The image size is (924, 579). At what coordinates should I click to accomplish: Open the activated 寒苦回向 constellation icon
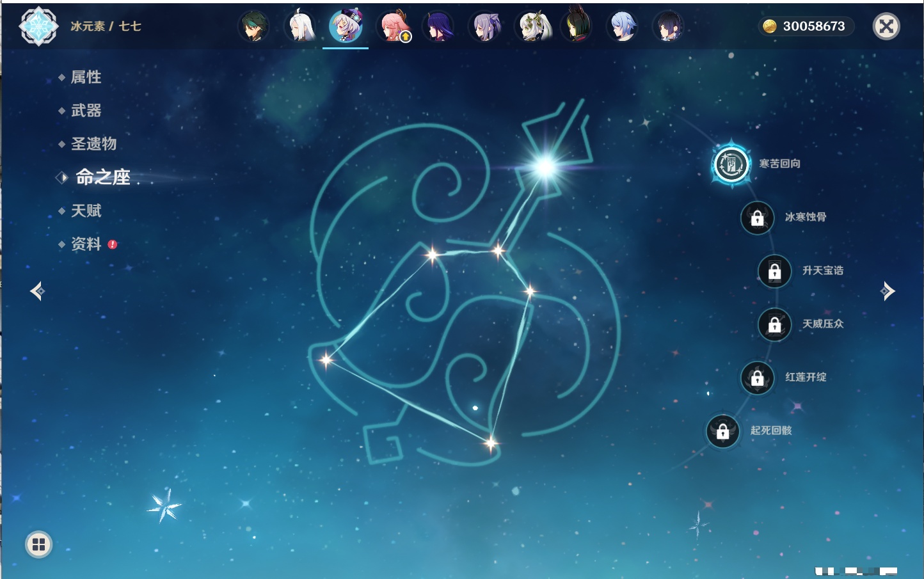(731, 164)
